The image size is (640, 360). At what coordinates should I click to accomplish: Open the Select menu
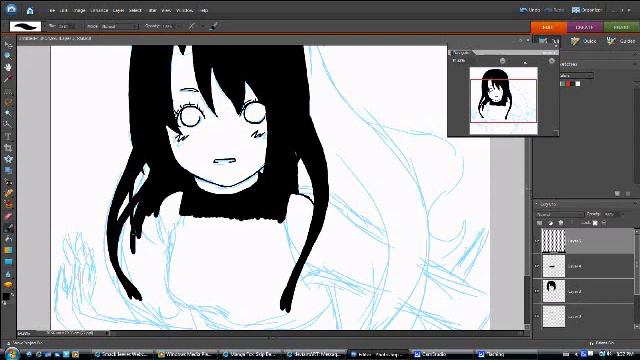click(135, 10)
